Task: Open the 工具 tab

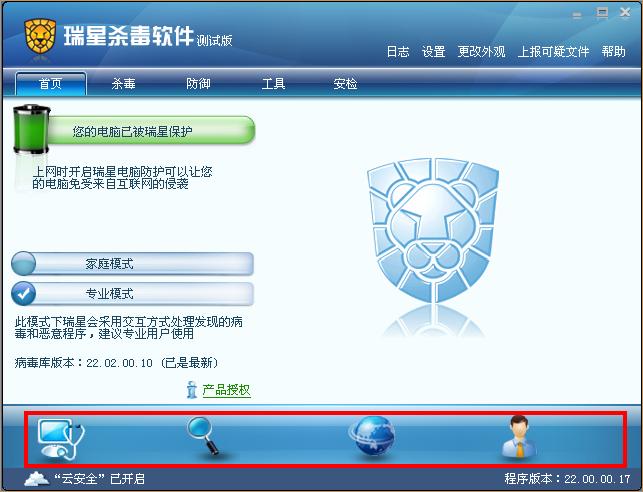Action: (274, 84)
